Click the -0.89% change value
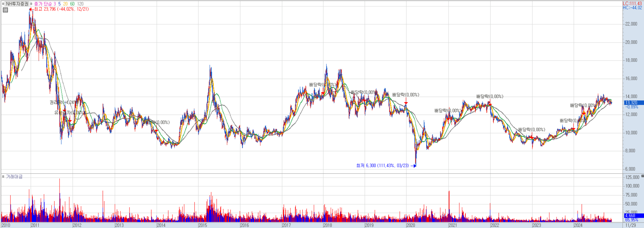Image resolution: width=644 pixels, height=228 pixels. coord(632,107)
